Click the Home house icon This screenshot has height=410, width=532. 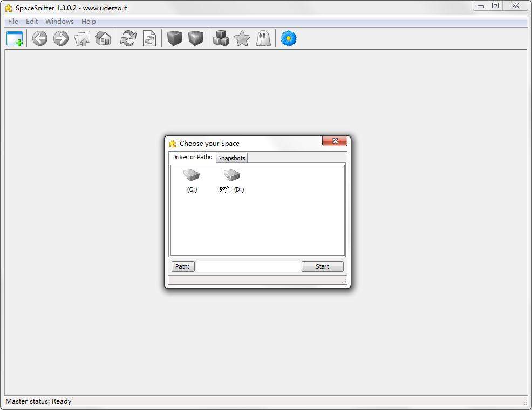(x=103, y=39)
